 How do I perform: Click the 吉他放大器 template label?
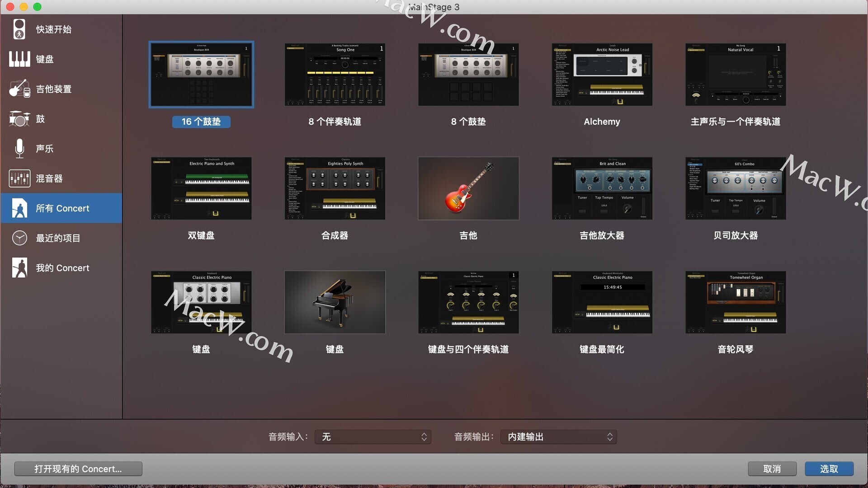click(x=602, y=235)
